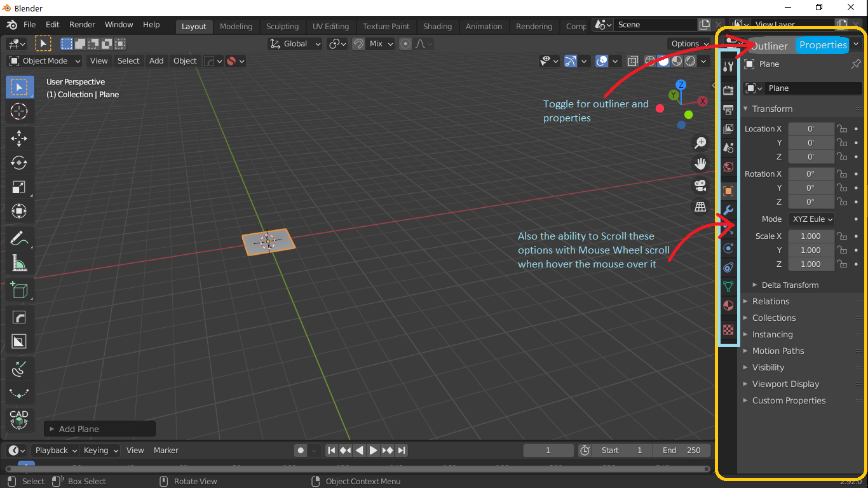Select the Cursor tool in the toolbar
The height and width of the screenshot is (488, 868).
coord(20,112)
